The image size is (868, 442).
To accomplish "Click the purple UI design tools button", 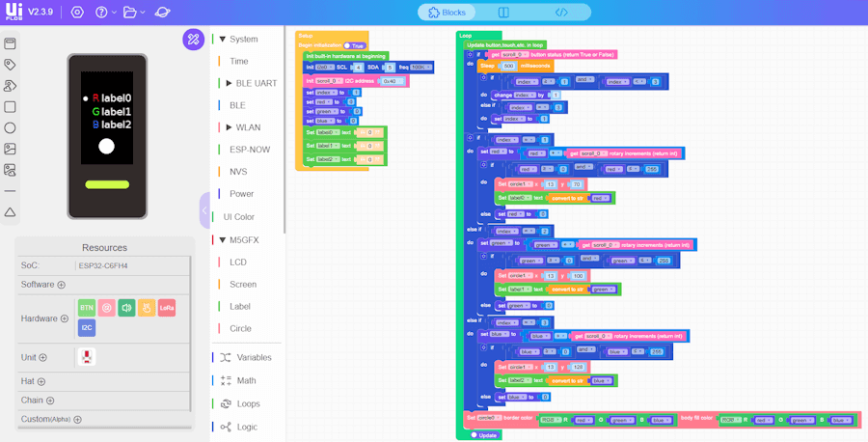I will [x=193, y=39].
